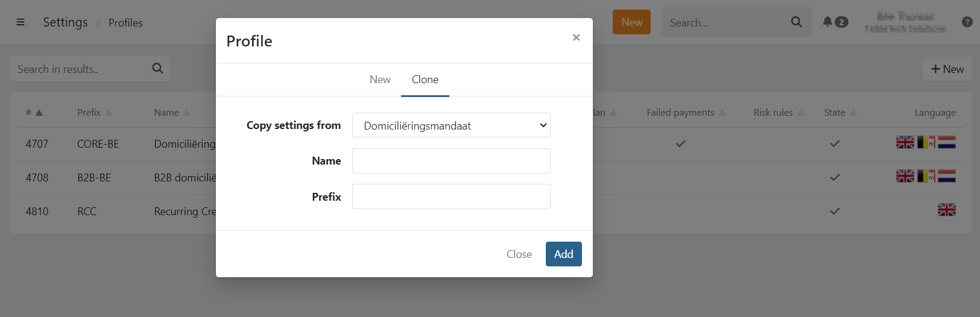Toggle Failed payments checkmark for CORE-BE
The width and height of the screenshot is (980, 317).
[680, 143]
